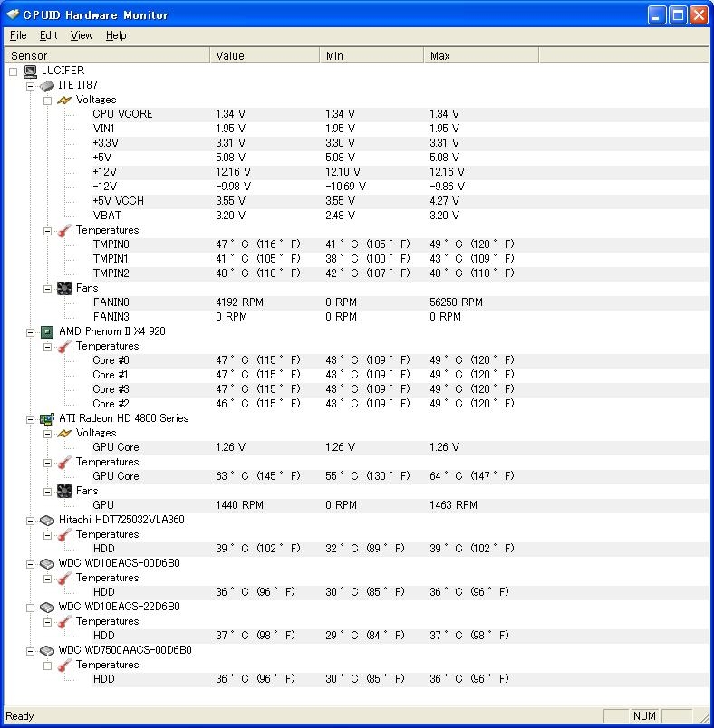This screenshot has height=728, width=714.
Task: Click the AMD Phenom Temperatures thermometer icon
Action: (x=64, y=347)
